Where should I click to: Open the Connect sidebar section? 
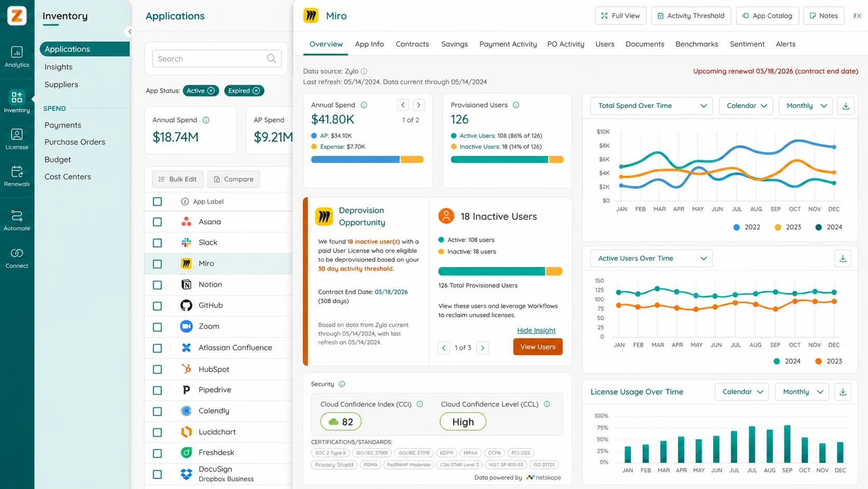[x=17, y=258]
